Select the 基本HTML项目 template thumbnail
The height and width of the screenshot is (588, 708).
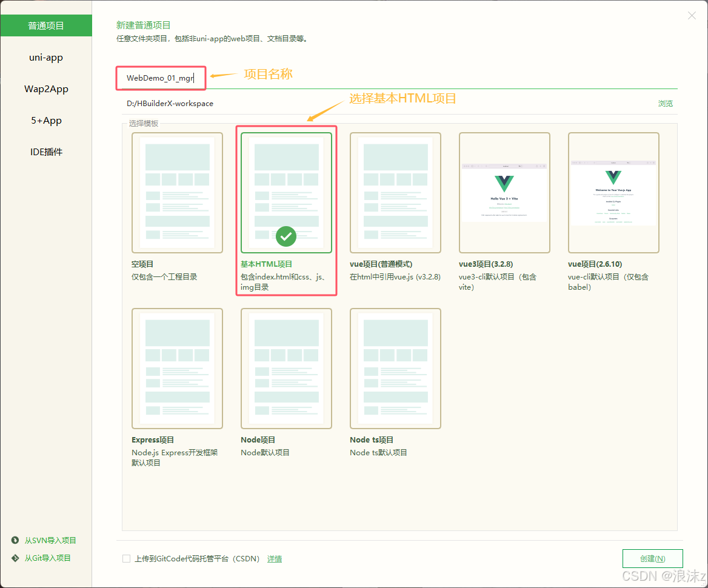(x=286, y=193)
